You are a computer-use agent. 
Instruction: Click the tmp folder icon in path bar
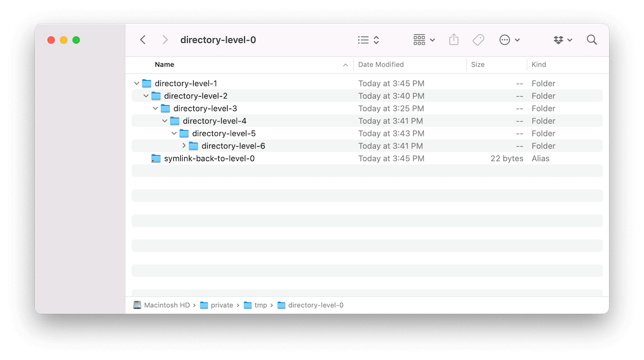[x=248, y=305]
